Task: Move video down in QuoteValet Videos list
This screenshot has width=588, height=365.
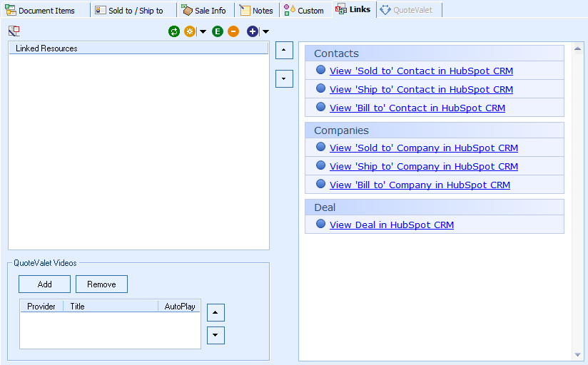Action: pyautogui.click(x=216, y=335)
